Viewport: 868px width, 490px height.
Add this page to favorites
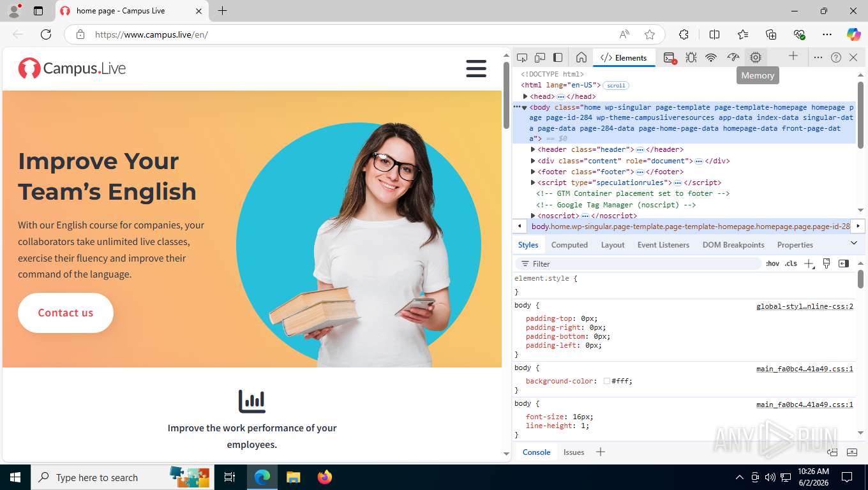point(650,34)
